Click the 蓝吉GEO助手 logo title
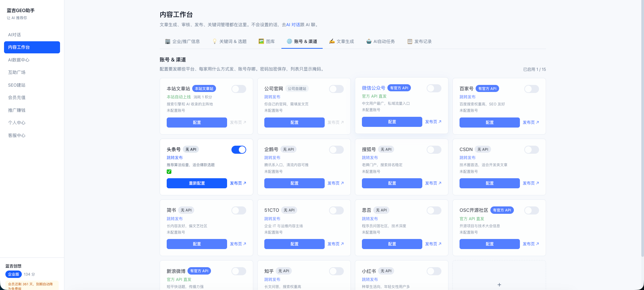The image size is (644, 290). (x=21, y=10)
